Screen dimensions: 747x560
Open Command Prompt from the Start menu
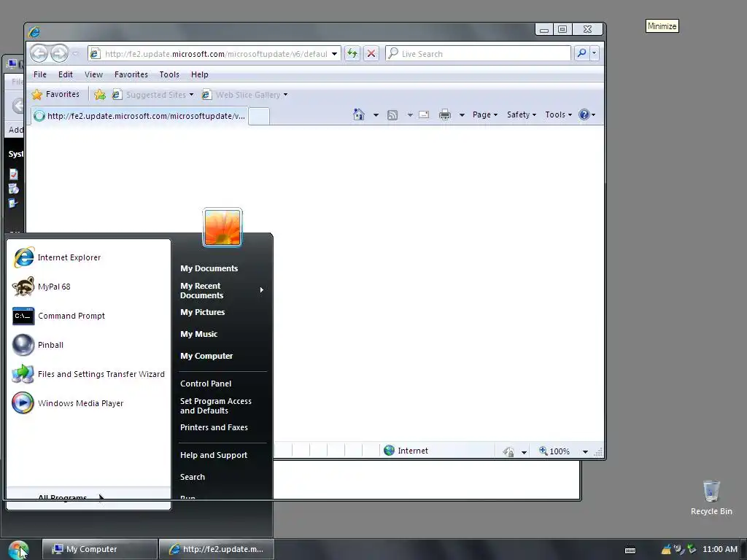point(88,316)
